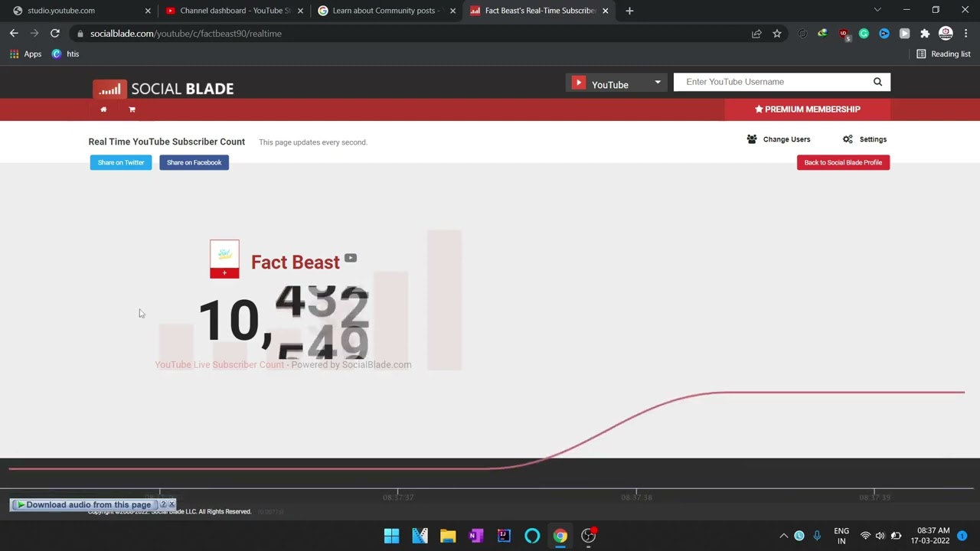Bookmark this page with the star icon
980x551 pixels.
click(x=777, y=34)
